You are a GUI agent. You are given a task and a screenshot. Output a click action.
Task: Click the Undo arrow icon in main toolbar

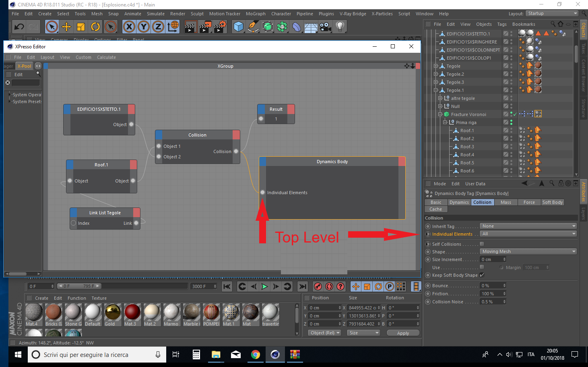[19, 27]
